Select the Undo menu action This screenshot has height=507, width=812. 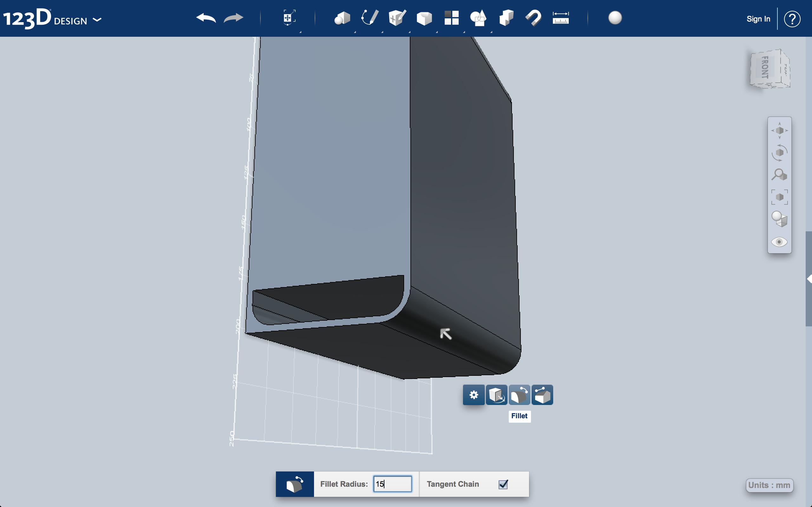pos(207,18)
